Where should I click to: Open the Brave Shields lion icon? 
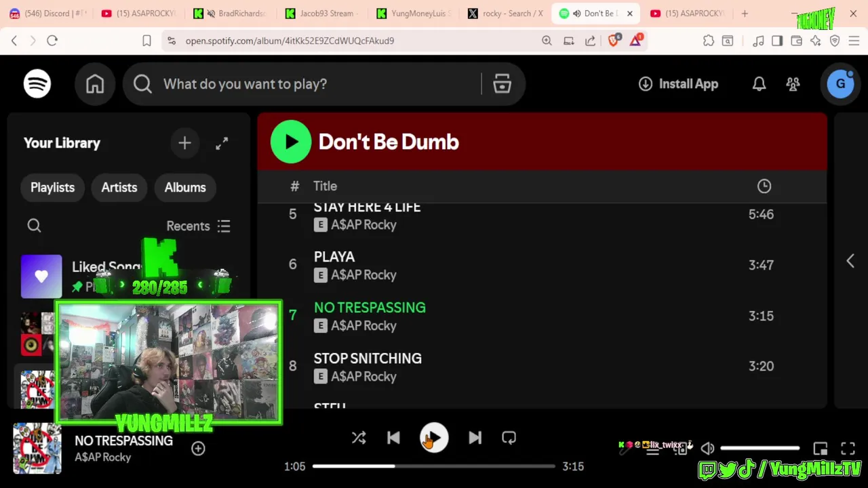[614, 41]
